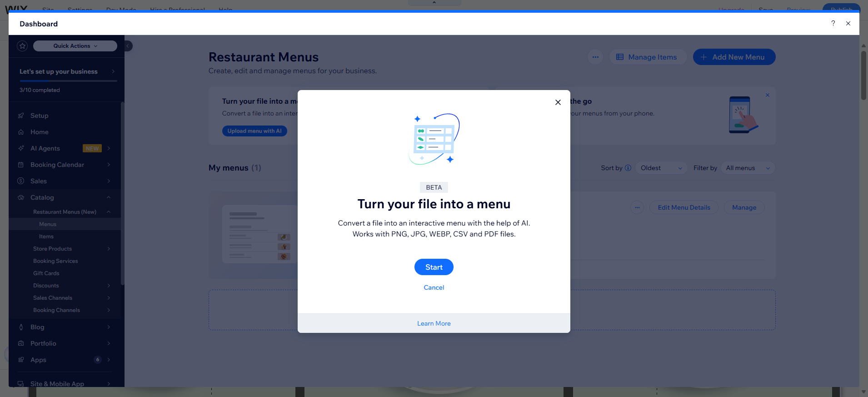The height and width of the screenshot is (397, 868).
Task: Expand the Sales chevron
Action: [109, 181]
